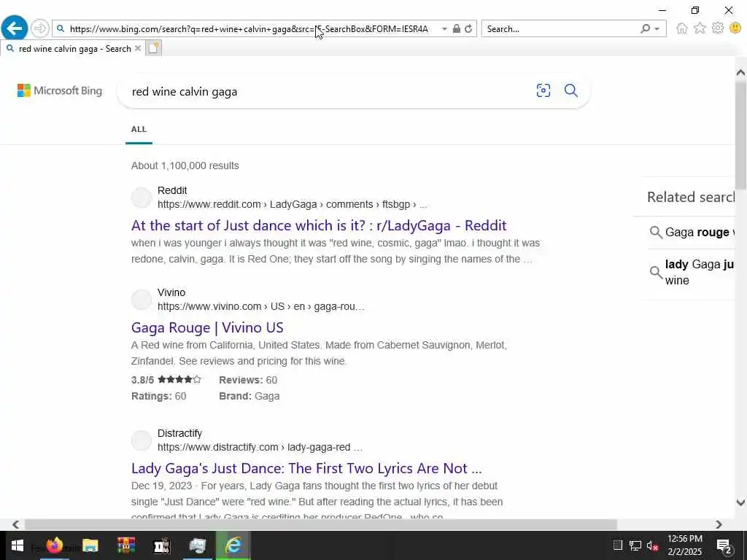
Task: Click the 3.8/5 star rating text
Action: pos(166,380)
